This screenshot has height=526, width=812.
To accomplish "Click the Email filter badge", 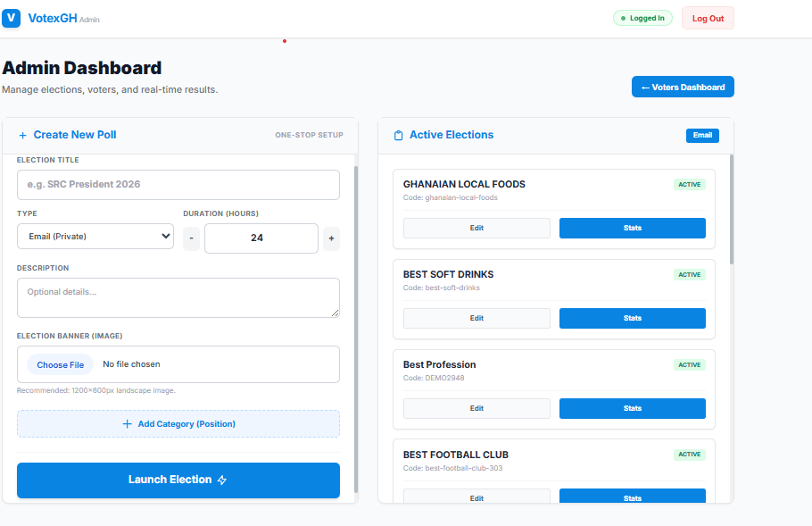I will pos(702,135).
